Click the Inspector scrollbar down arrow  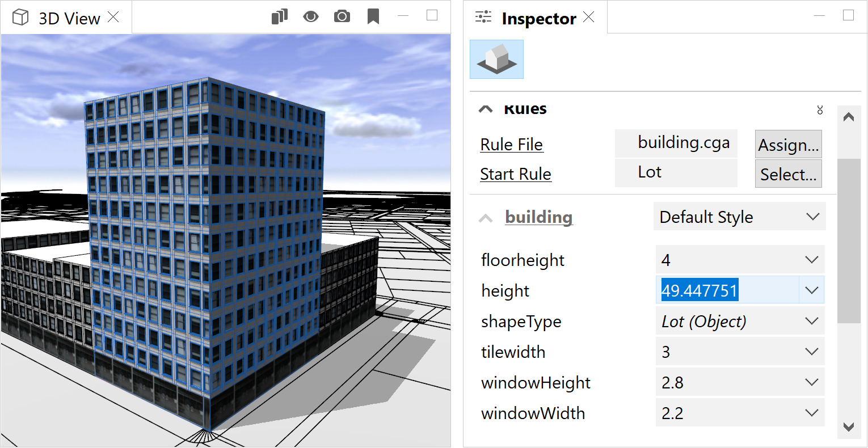click(849, 427)
